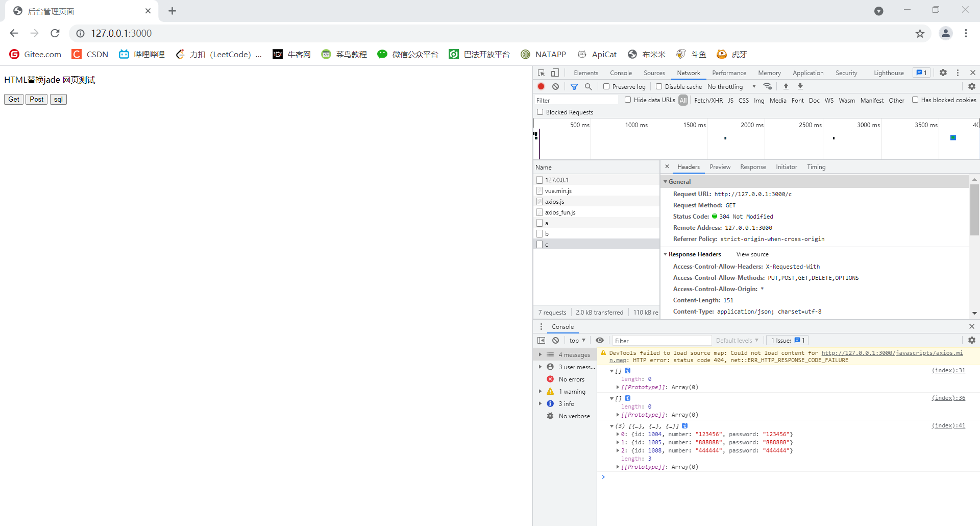Click the Post button on page
The image size is (980, 526).
pyautogui.click(x=37, y=100)
